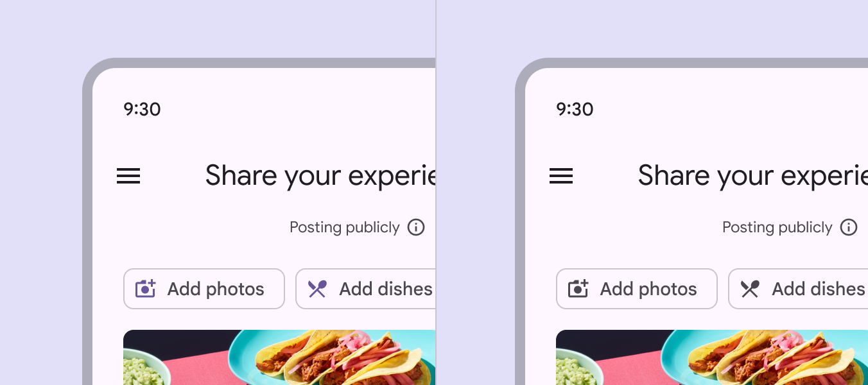This screenshot has height=385, width=868.
Task: Click the Share your experience heading, right screen
Action: pyautogui.click(x=751, y=175)
